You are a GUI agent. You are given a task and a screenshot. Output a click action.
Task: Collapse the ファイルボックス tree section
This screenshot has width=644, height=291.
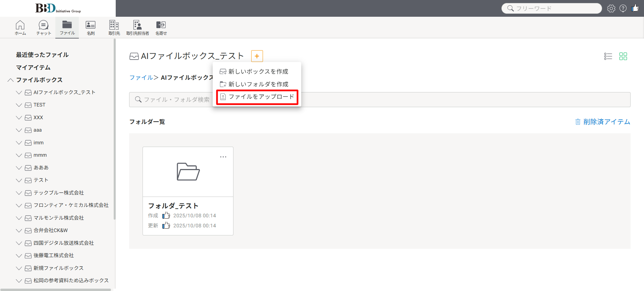[11, 80]
